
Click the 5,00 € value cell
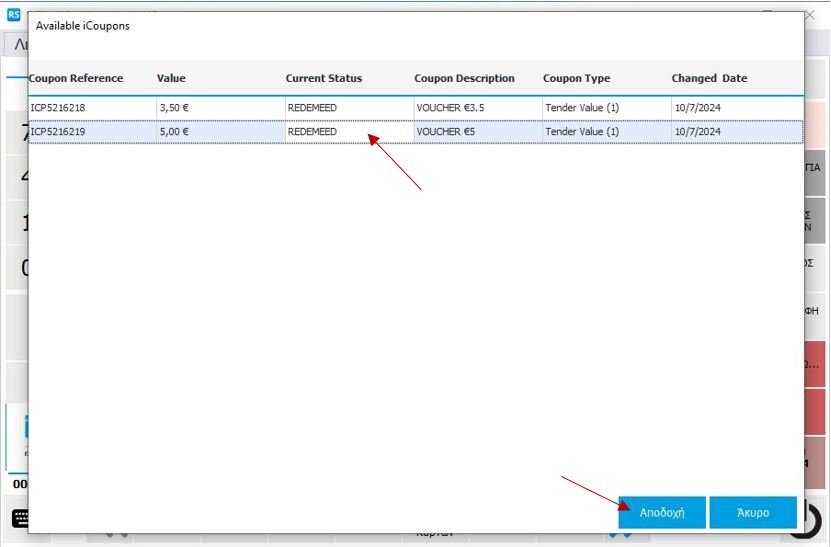click(x=174, y=132)
